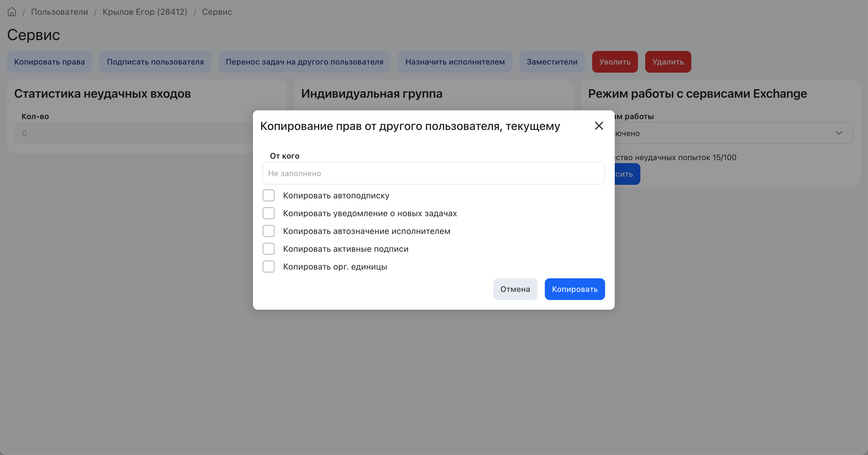Confirm with the blue Копировать button
Viewport: 868px width, 455px height.
pos(575,289)
